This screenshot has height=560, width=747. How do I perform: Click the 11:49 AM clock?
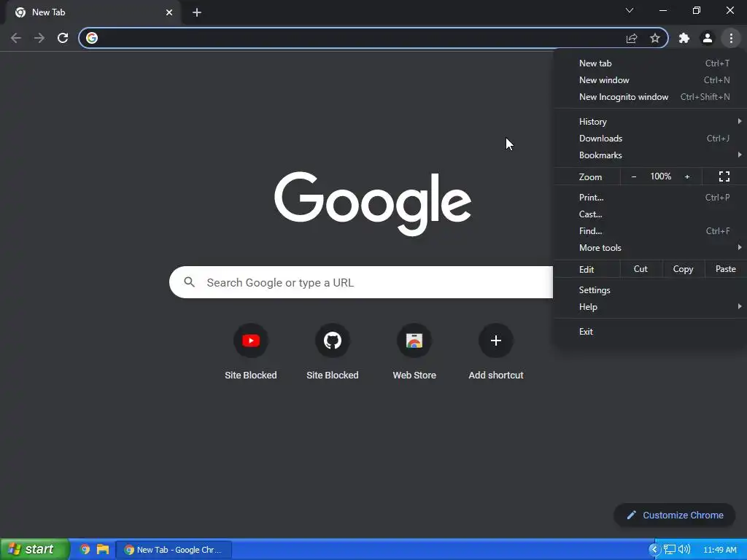point(720,550)
